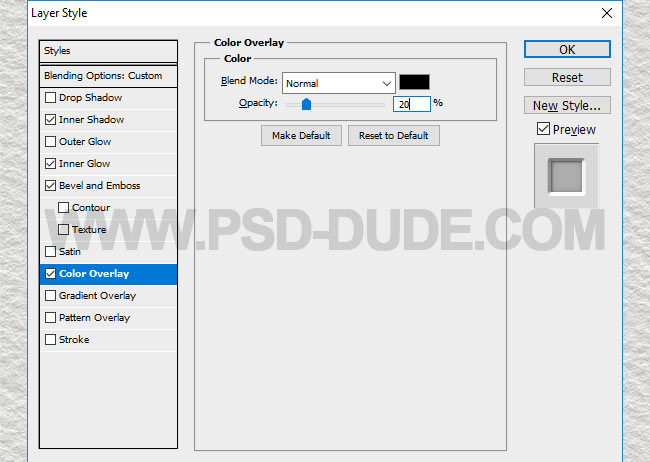Open the Contour settings
Viewport: 650px width, 462px height.
click(x=91, y=208)
